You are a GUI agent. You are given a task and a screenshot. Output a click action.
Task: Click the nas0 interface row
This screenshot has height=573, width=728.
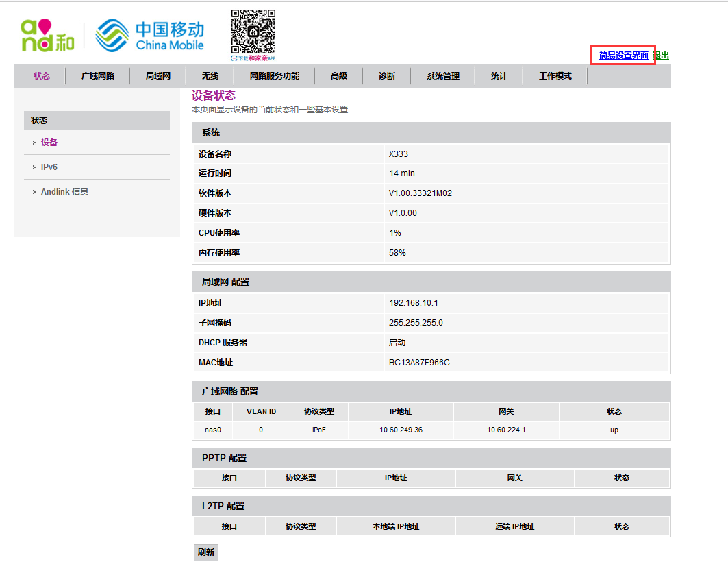coord(213,430)
